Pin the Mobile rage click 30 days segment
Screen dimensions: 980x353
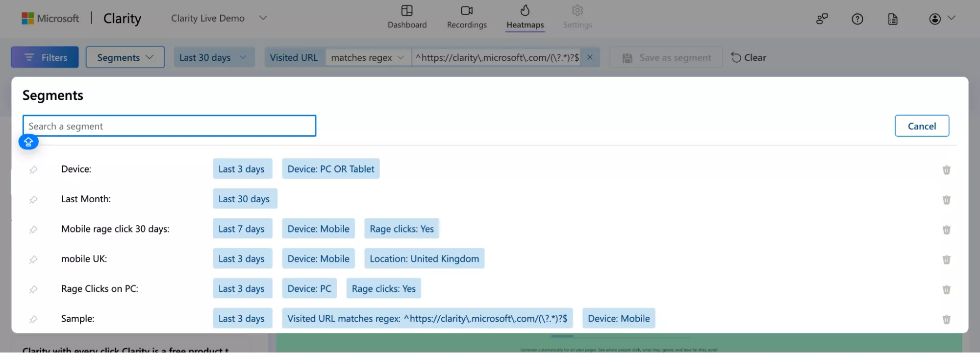(33, 230)
